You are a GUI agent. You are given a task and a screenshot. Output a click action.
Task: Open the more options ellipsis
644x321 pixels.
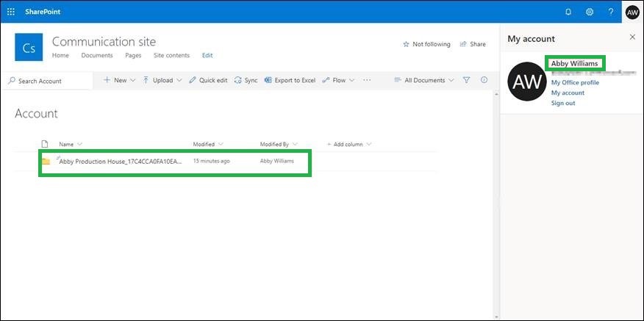367,81
